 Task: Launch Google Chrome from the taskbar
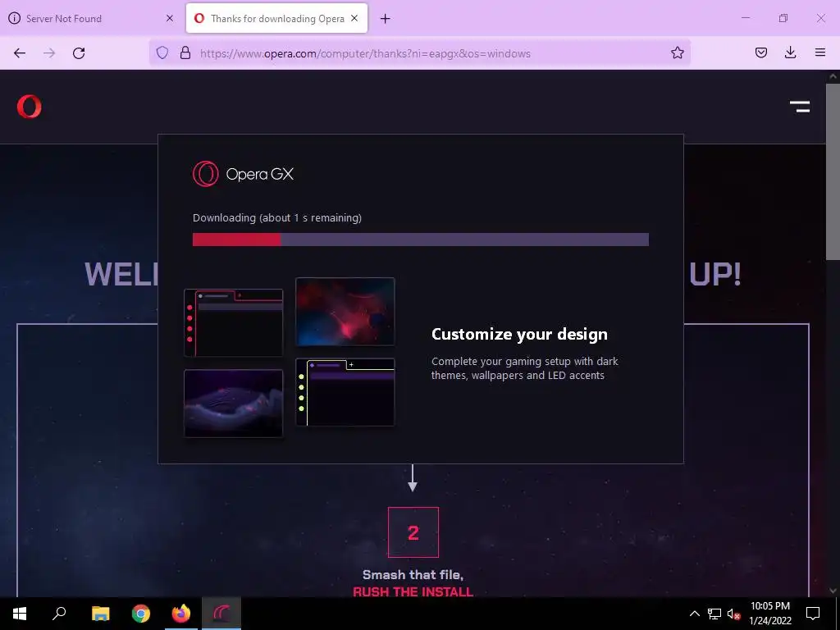(141, 614)
